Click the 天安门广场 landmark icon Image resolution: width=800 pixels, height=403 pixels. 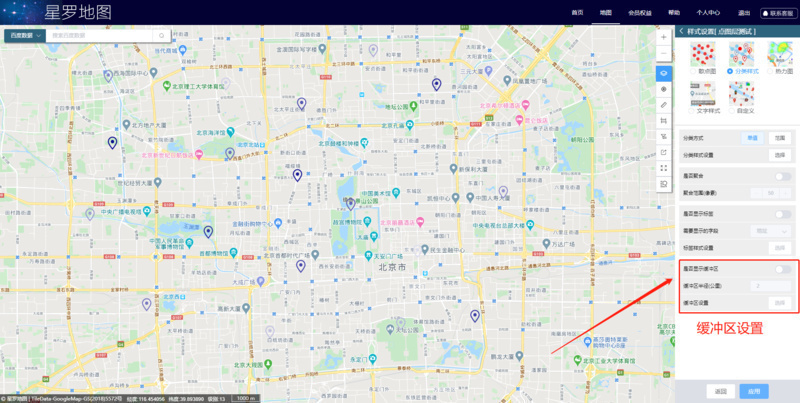pyautogui.click(x=368, y=255)
